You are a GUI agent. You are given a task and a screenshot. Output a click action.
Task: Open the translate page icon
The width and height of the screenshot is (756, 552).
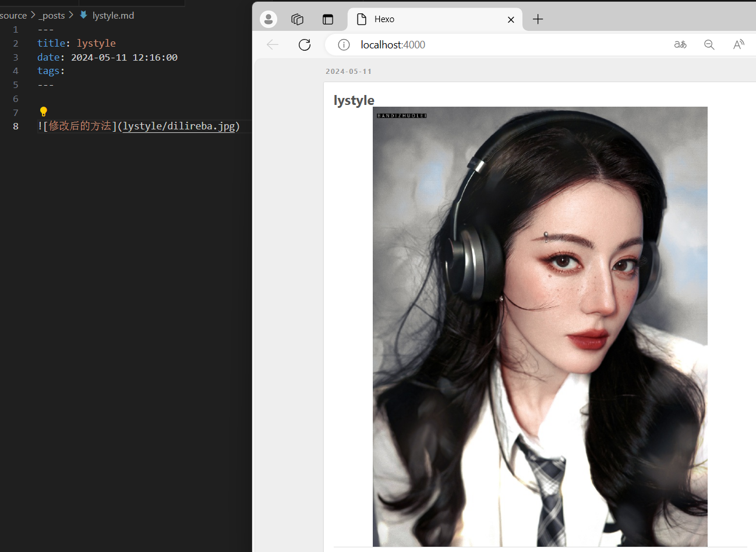coord(680,45)
